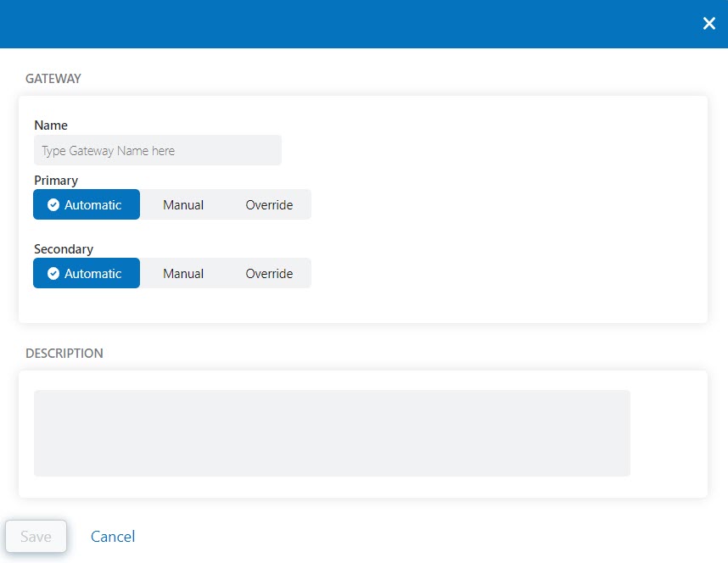
Task: Close the gateway dialog with the X icon
Action: point(709,23)
